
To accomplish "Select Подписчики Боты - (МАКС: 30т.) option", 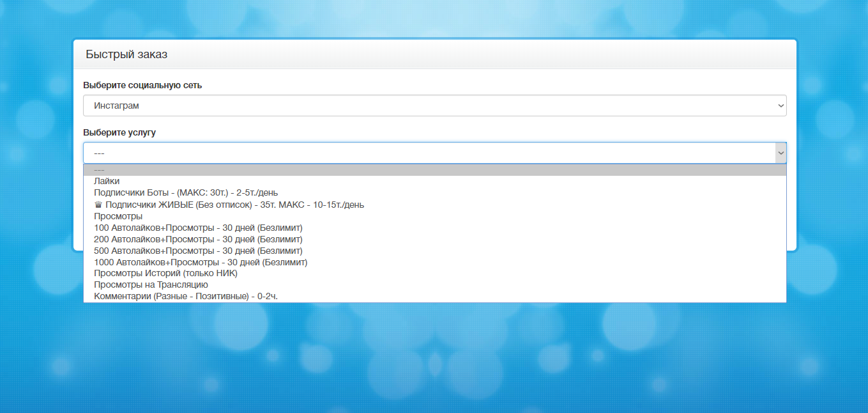I will [x=434, y=193].
